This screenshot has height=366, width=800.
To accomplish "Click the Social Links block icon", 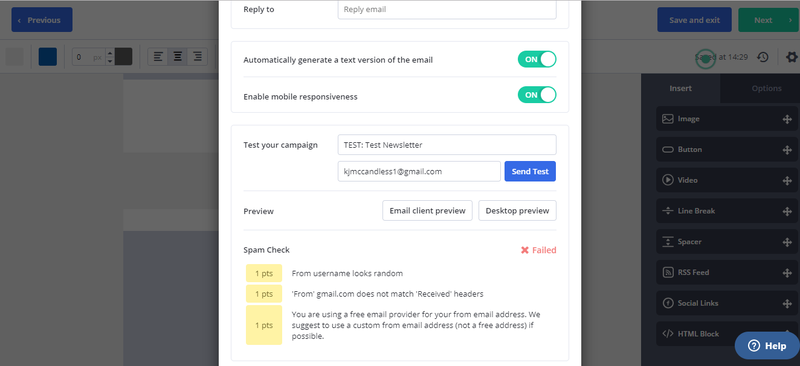I will pos(667,303).
